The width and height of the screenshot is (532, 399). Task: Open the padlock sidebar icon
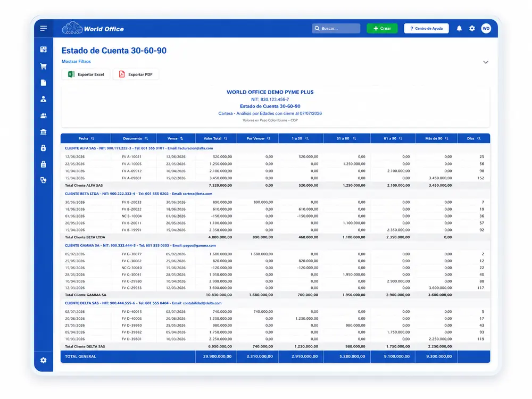pyautogui.click(x=44, y=148)
